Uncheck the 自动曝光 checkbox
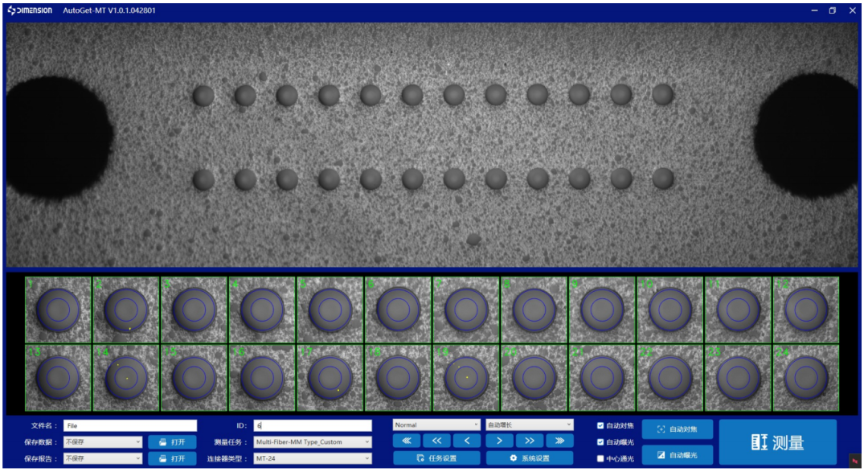868x476 pixels. click(600, 441)
